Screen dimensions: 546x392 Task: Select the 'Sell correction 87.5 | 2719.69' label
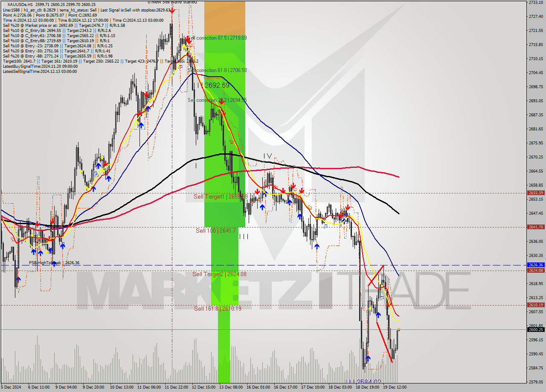pos(217,38)
